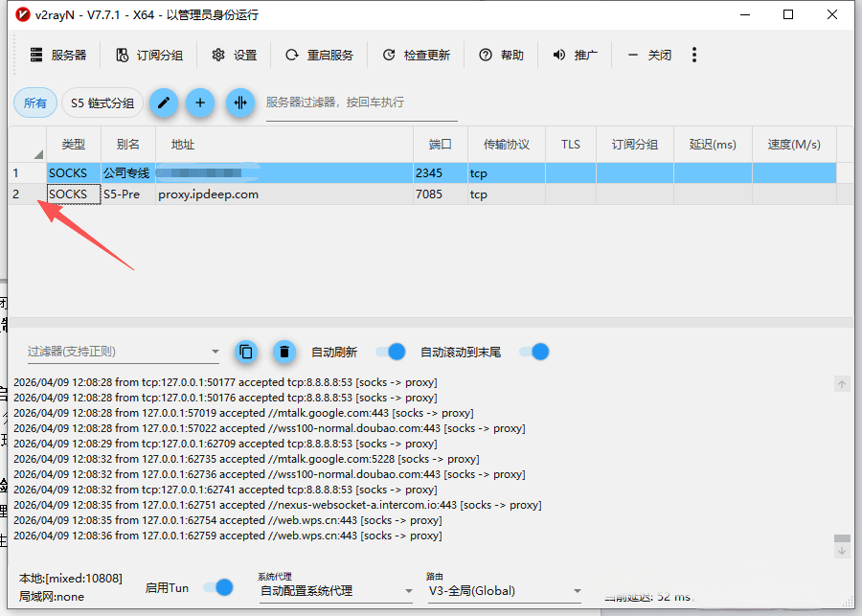The height and width of the screenshot is (616, 862).
Task: Enable the 启用Tun toggle
Action: [220, 587]
